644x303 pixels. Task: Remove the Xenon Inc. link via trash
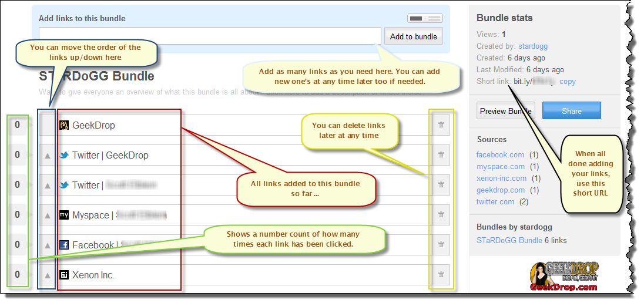click(441, 274)
